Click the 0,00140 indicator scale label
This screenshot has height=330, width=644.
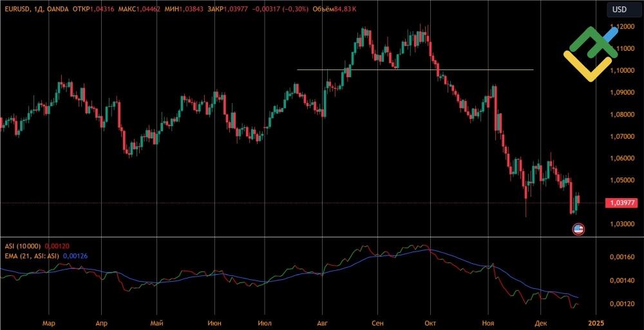(x=623, y=280)
